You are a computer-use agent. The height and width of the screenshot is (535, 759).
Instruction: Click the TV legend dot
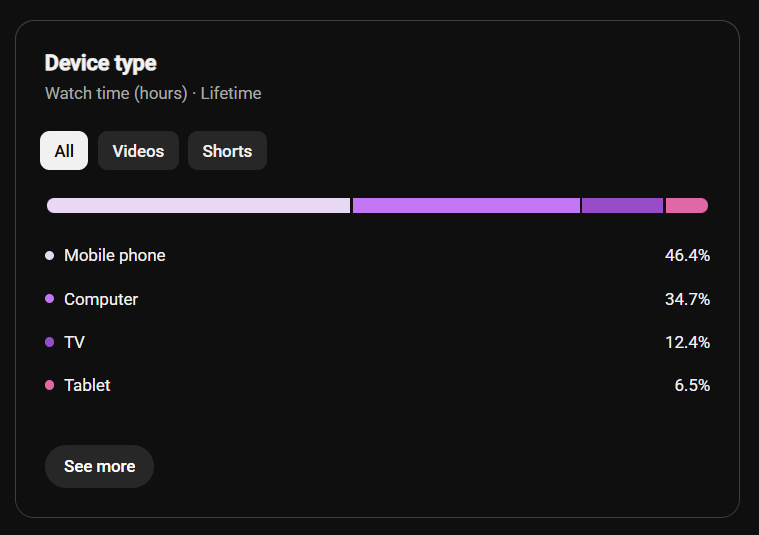[49, 342]
